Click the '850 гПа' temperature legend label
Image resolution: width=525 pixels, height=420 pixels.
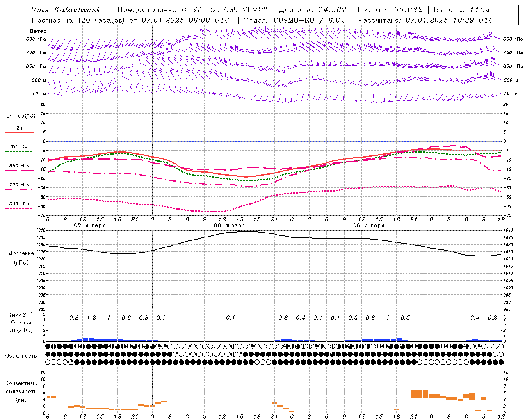[19, 166]
